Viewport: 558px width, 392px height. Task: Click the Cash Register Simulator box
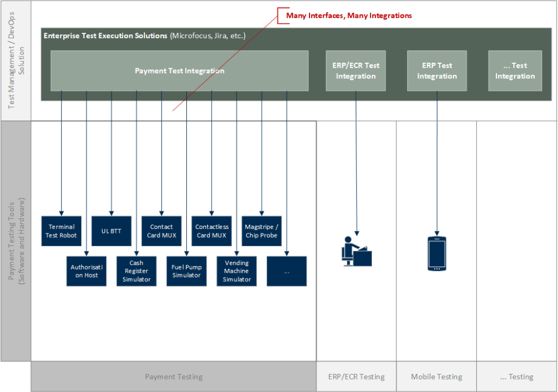136,272
